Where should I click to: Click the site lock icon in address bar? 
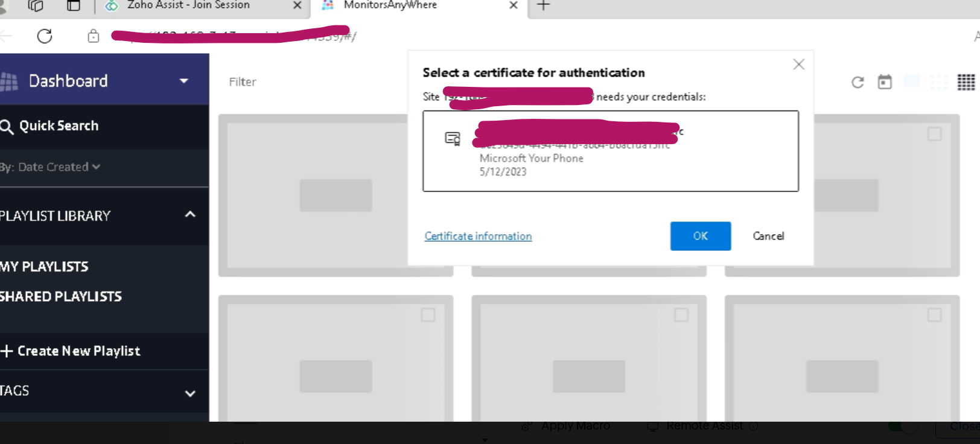[93, 36]
